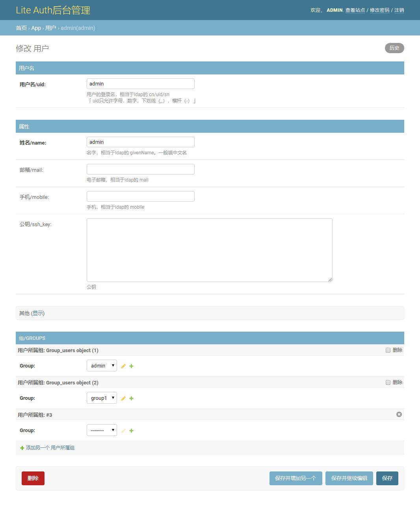Click the 保存 button
Viewport: 420px width, 514px height.
[x=387, y=478]
